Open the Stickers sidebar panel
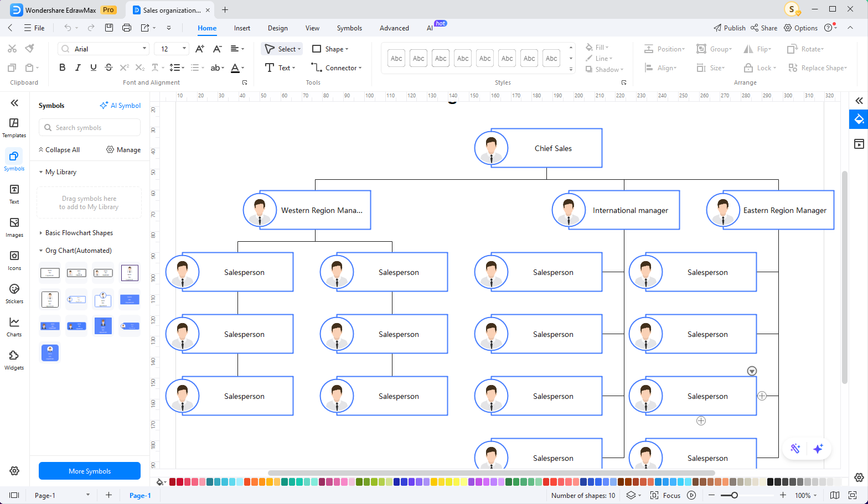Viewport: 868px width, 504px height. pyautogui.click(x=14, y=293)
